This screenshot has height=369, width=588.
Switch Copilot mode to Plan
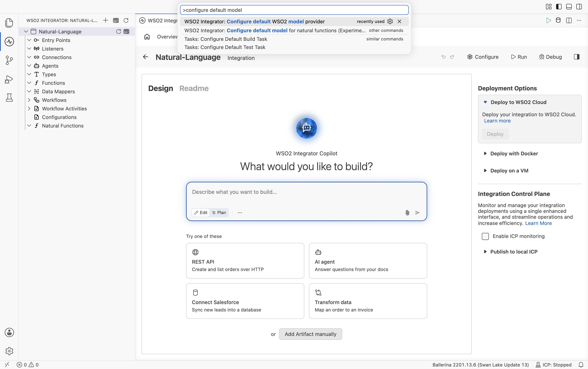click(219, 212)
